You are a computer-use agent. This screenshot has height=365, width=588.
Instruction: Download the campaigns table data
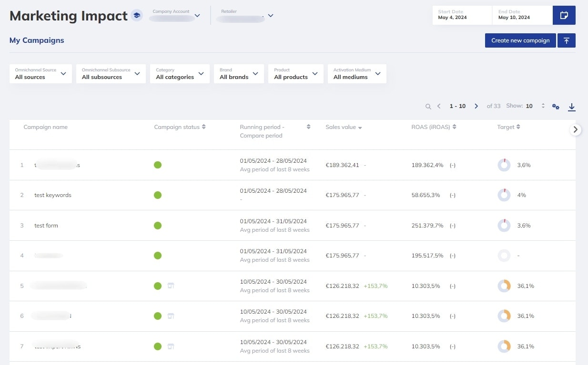pos(572,107)
